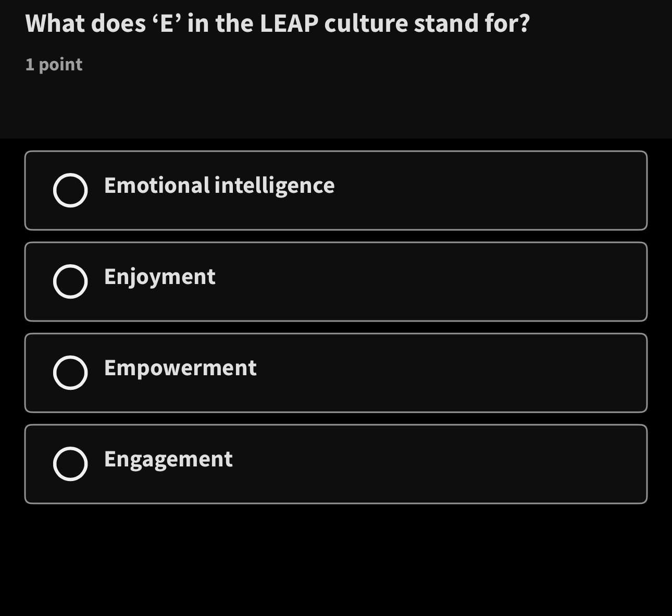Click the quiz question heading
The width and height of the screenshot is (672, 616).
pyautogui.click(x=277, y=23)
